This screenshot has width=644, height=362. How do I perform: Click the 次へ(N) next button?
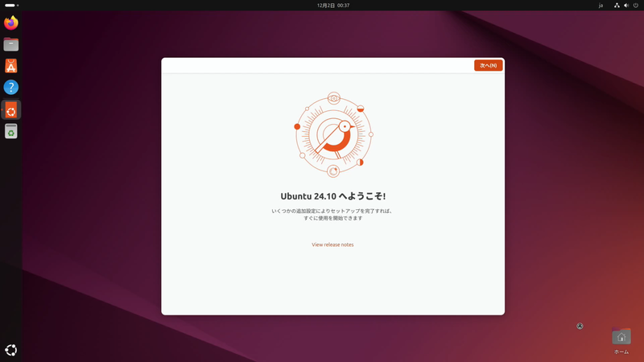pyautogui.click(x=488, y=65)
